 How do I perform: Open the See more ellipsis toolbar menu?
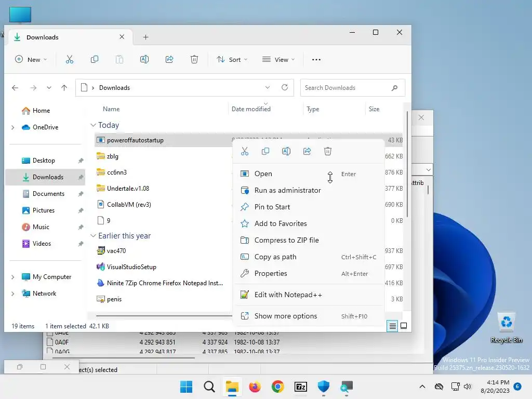tap(316, 60)
